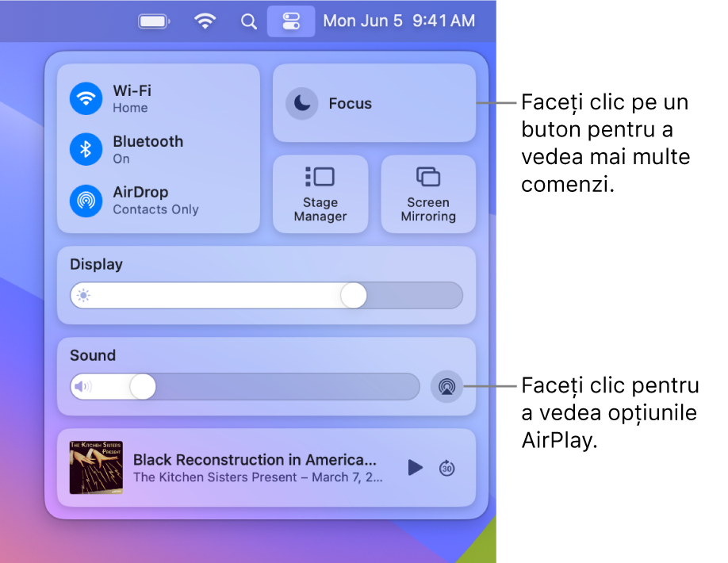Screen dimensions: 728x563
Task: Click the Control Center menu bar icon
Action: click(x=291, y=21)
